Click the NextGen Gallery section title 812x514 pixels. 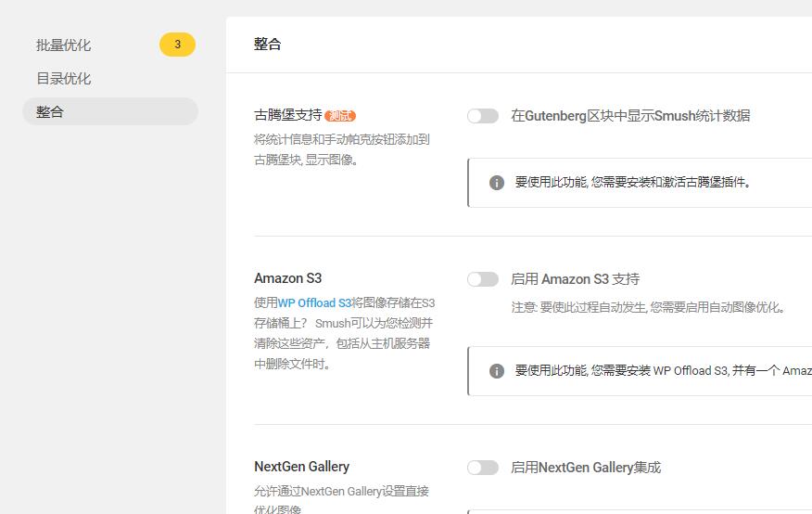coord(301,467)
